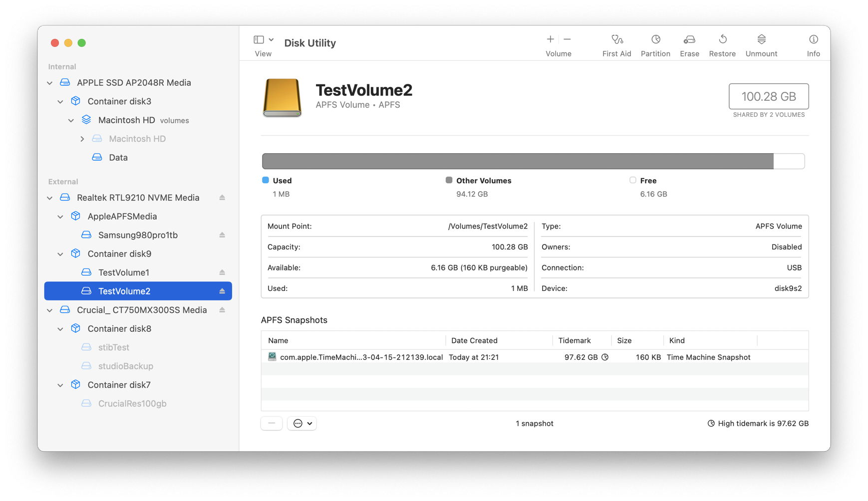Eject the Samsung980pro1tb volume

coord(223,235)
